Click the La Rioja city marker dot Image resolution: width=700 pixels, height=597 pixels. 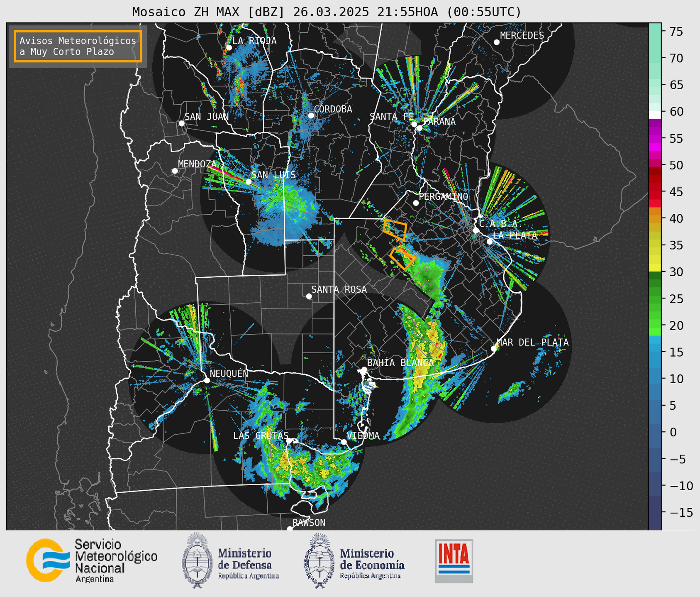point(229,48)
